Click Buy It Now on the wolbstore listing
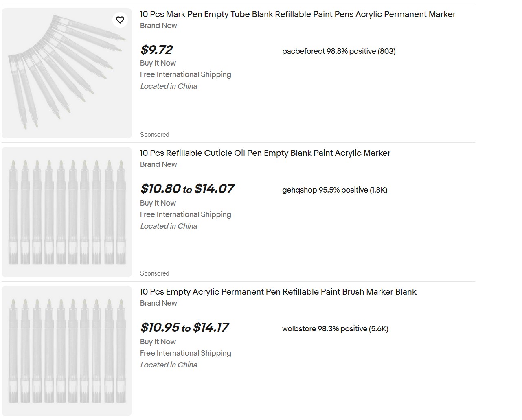The height and width of the screenshot is (420, 522). coord(158,342)
